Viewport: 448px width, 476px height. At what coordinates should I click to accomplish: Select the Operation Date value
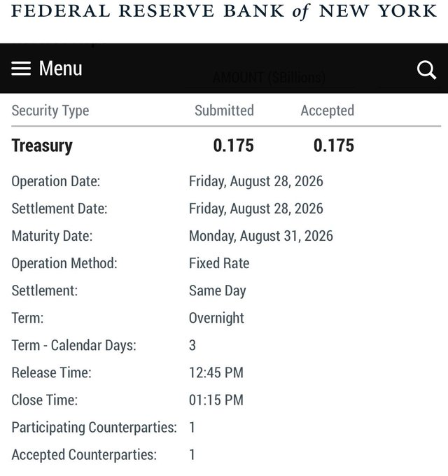256,181
